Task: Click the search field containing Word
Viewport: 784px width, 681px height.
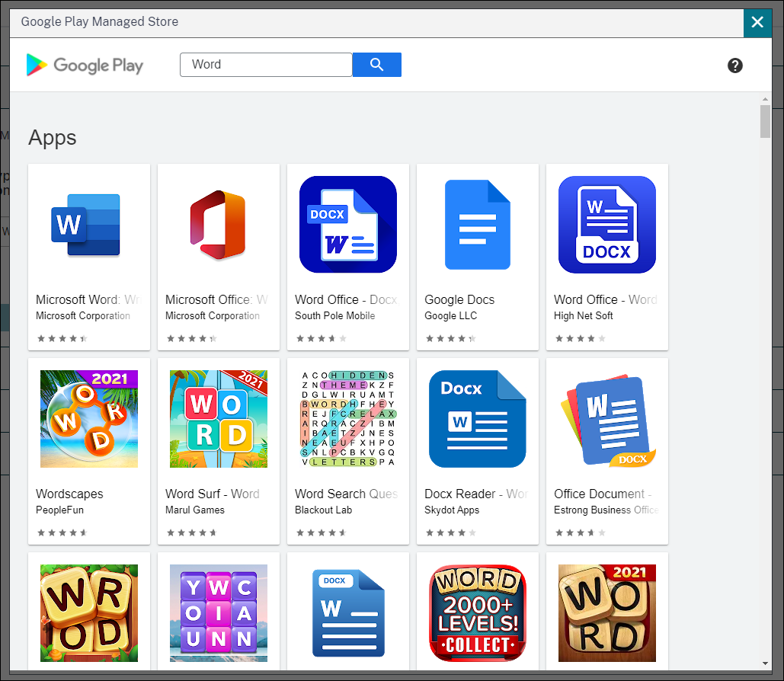Action: (266, 65)
